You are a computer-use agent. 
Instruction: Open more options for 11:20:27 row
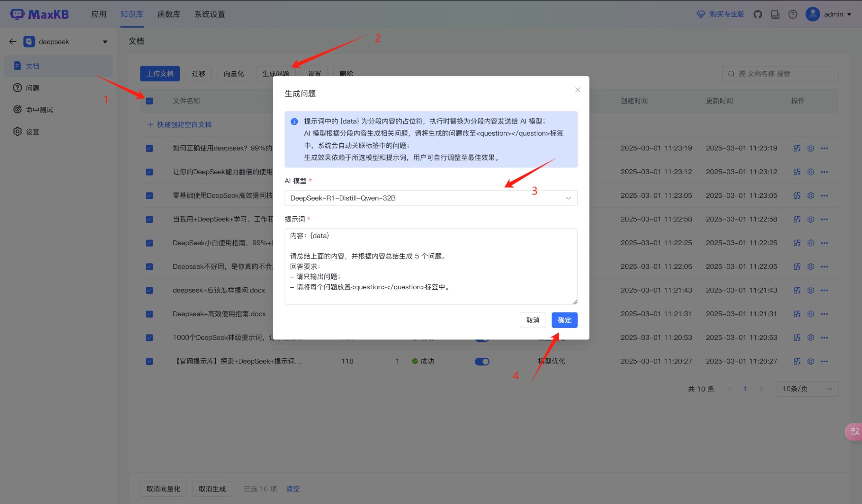pyautogui.click(x=824, y=361)
